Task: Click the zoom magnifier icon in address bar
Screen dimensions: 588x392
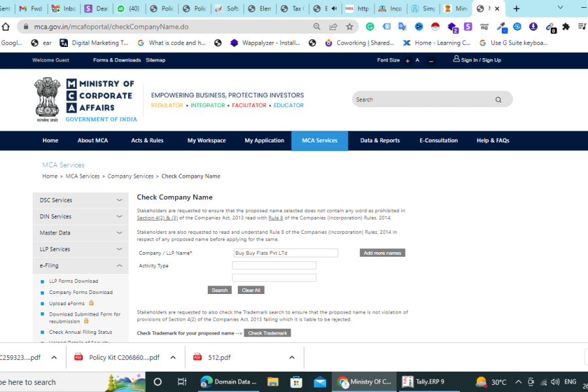Action: pos(317,27)
